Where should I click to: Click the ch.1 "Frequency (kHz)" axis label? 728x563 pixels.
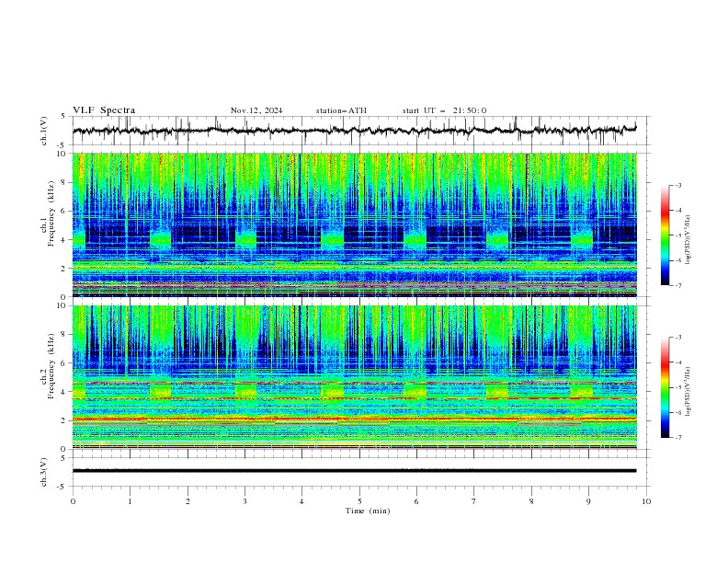[51, 214]
